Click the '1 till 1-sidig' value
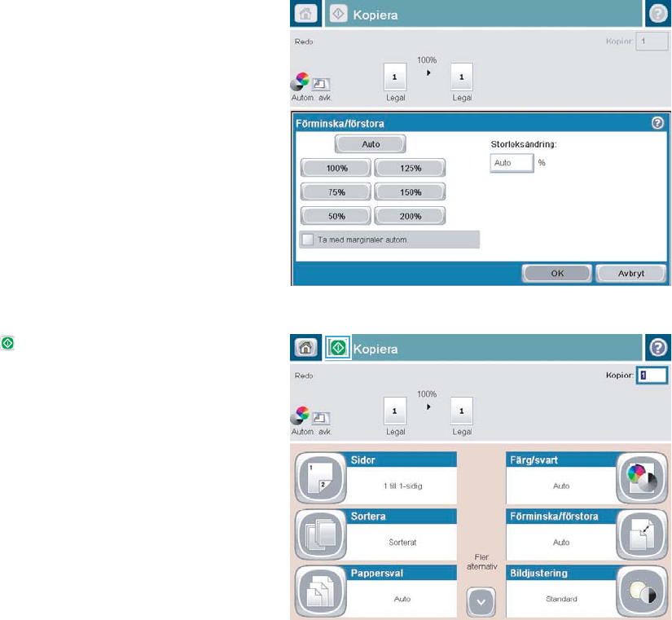This screenshot has height=620, width=672. [x=402, y=486]
